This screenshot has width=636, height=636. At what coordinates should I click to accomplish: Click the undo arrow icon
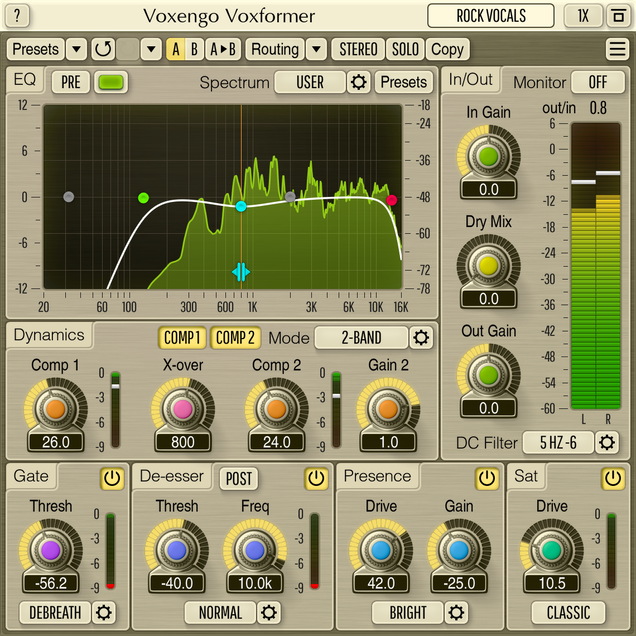[103, 49]
